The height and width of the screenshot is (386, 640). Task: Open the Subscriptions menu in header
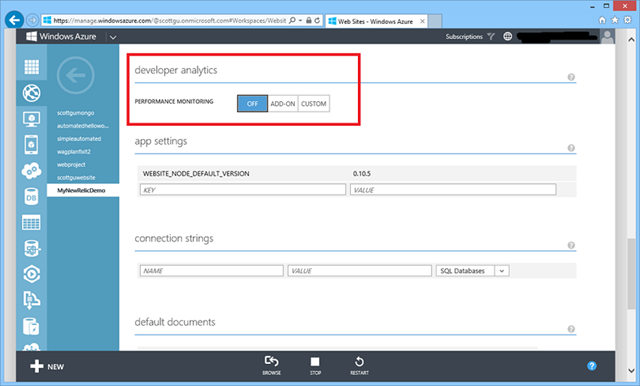tap(464, 37)
